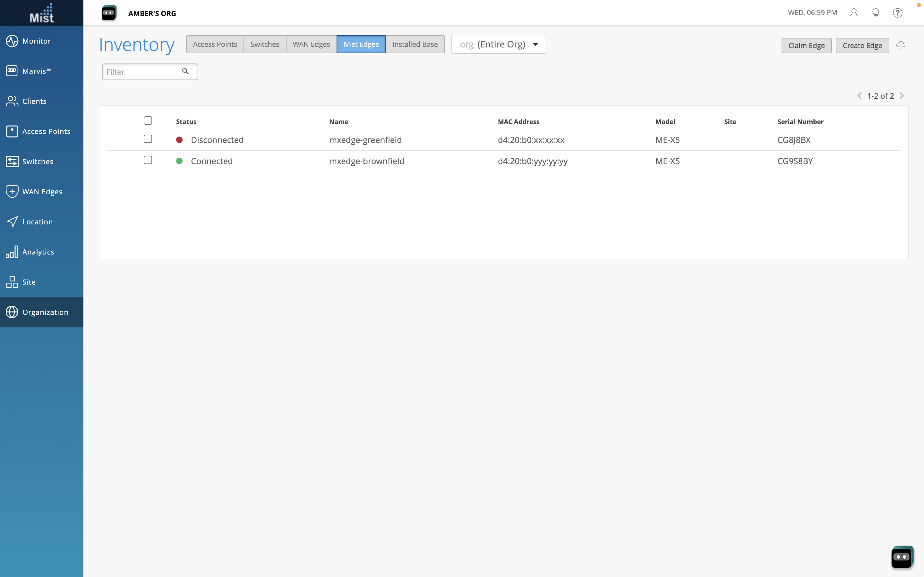Switch to the Access Points tab
The width and height of the screenshot is (924, 577).
215,44
